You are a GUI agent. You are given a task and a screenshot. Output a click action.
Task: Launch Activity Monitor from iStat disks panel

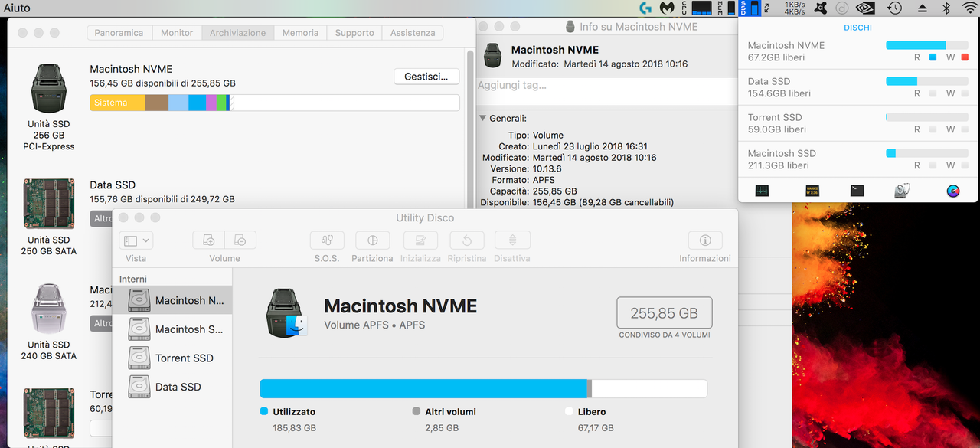tap(762, 191)
